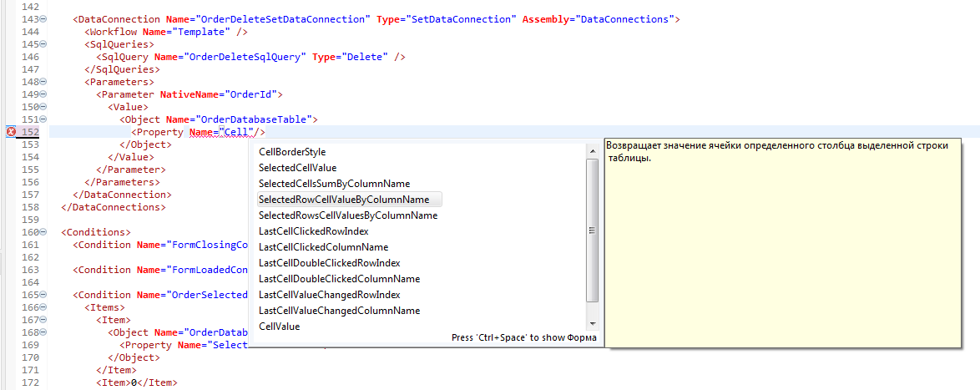Click the error marker on line 152
The width and height of the screenshot is (980, 390).
coord(12,132)
